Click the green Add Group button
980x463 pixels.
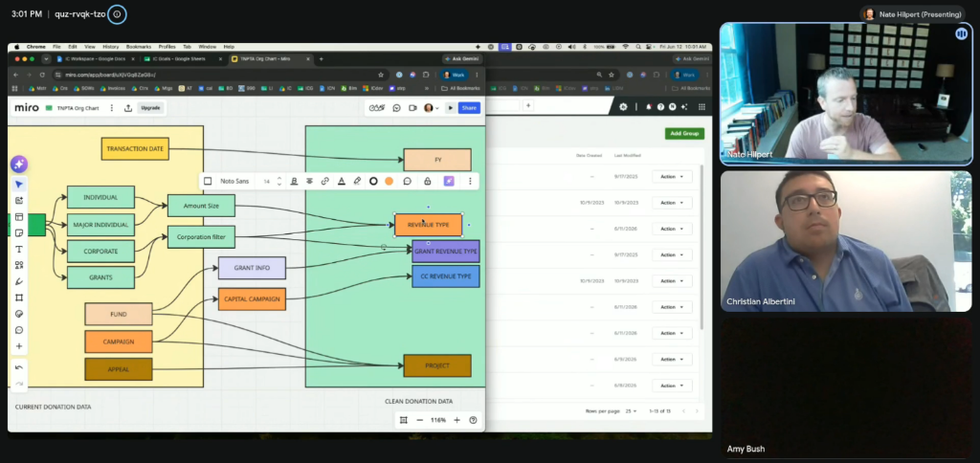(684, 134)
